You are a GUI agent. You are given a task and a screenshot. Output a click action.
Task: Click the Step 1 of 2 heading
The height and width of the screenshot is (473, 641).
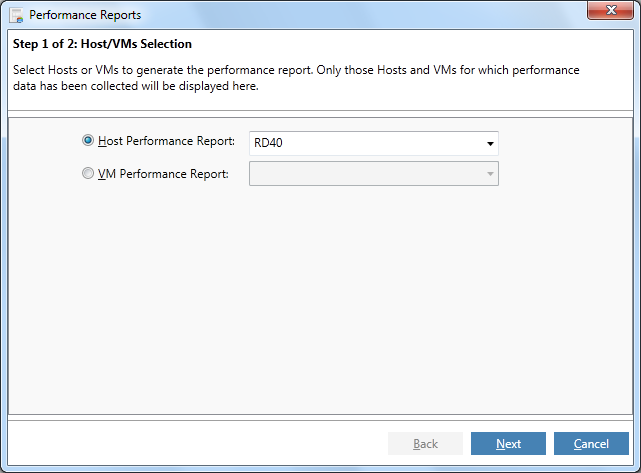click(x=102, y=44)
